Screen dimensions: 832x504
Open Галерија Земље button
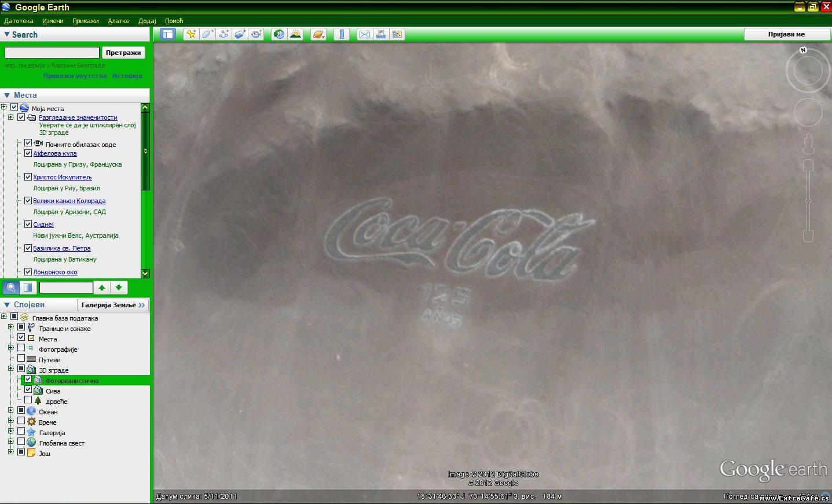[x=113, y=305]
